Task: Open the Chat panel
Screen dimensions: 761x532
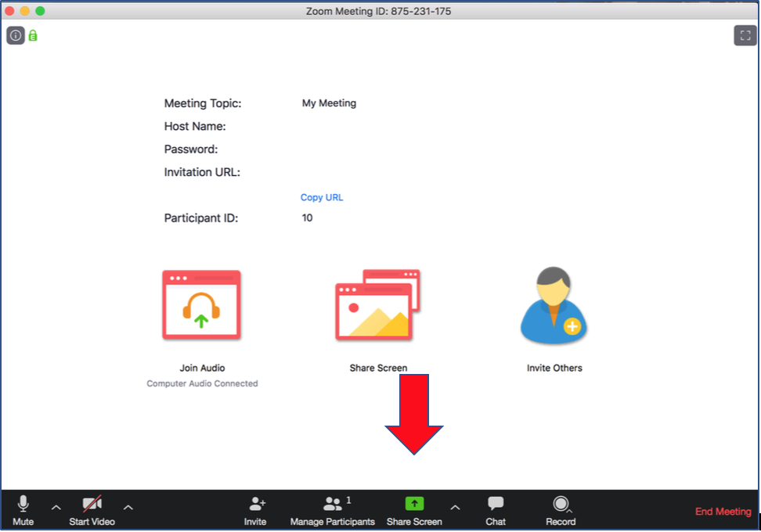Action: click(x=496, y=511)
